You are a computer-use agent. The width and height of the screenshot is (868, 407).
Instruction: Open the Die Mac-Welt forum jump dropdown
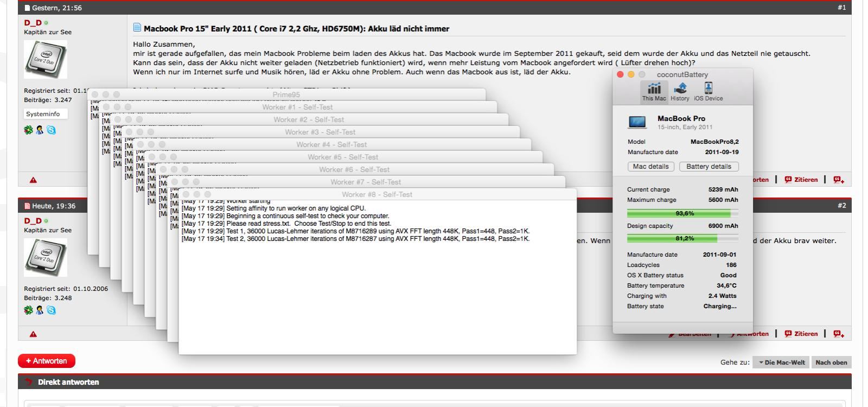tap(781, 363)
